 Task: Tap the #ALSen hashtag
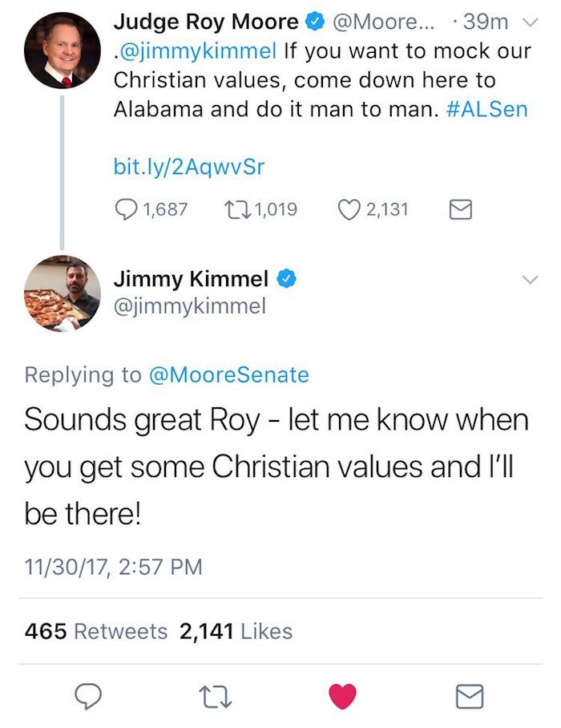[486, 110]
